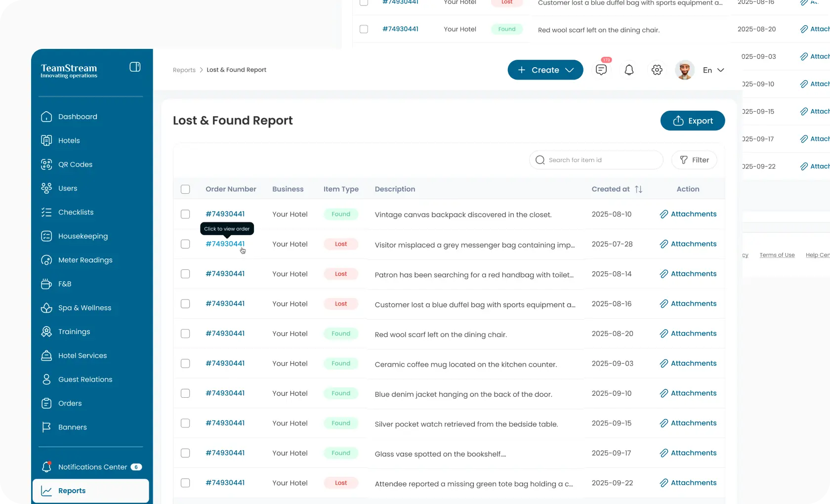The image size is (830, 504).
Task: Click the Spa & Wellness sidebar icon
Action: (x=46, y=308)
